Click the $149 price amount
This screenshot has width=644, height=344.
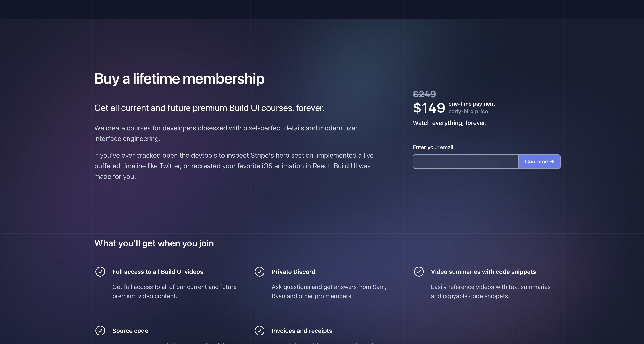point(429,108)
